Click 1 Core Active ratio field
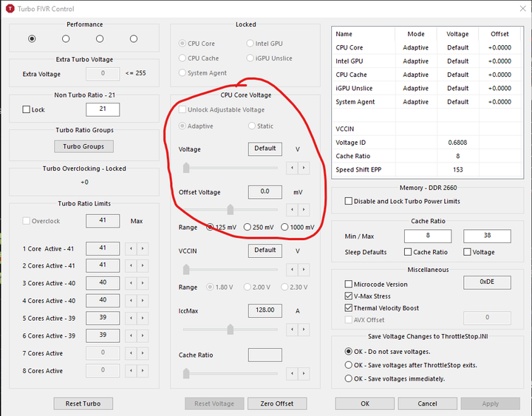 (x=103, y=248)
